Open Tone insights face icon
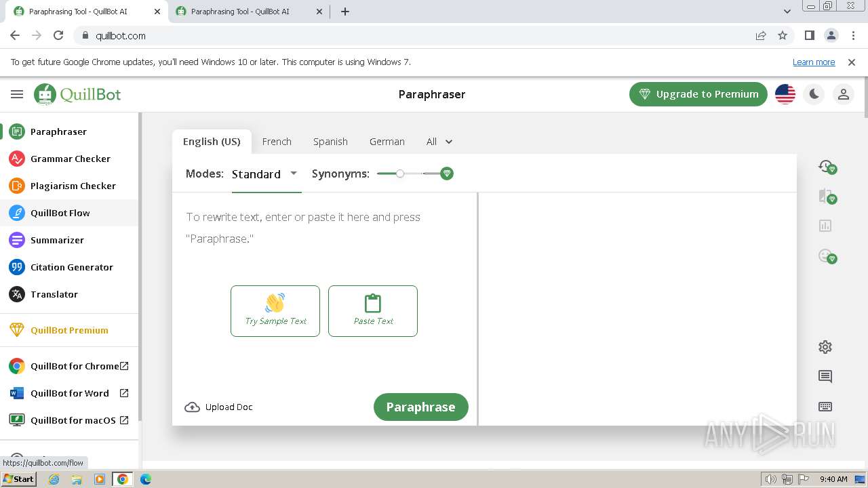The width and height of the screenshot is (868, 488). coord(826,256)
